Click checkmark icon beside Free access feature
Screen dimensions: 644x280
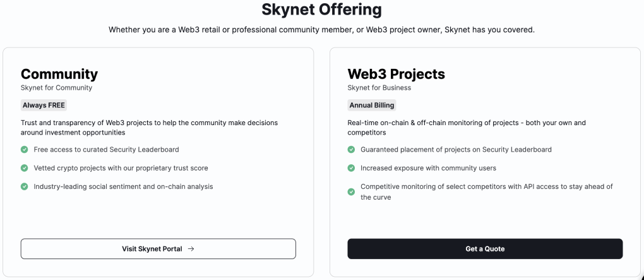[24, 150]
